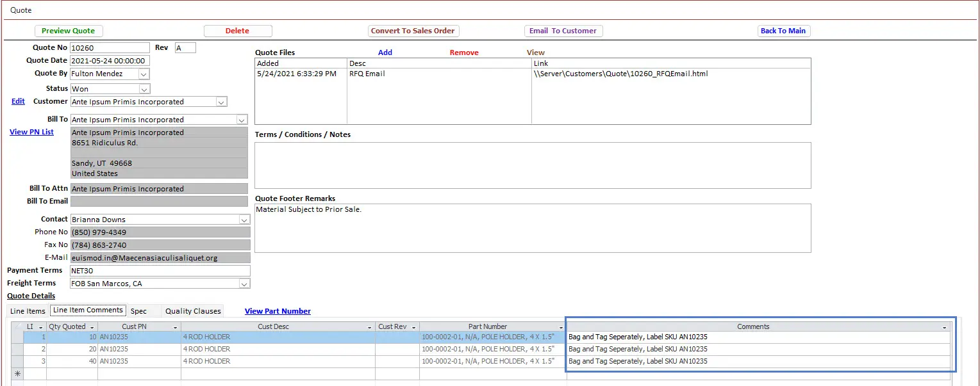
Task: Open the Quote By dropdown
Action: [x=144, y=74]
